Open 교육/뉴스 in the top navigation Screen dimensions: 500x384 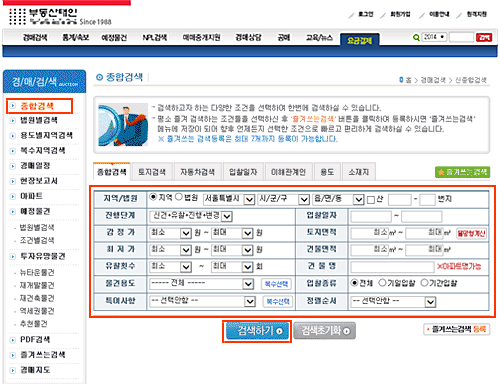click(x=319, y=38)
